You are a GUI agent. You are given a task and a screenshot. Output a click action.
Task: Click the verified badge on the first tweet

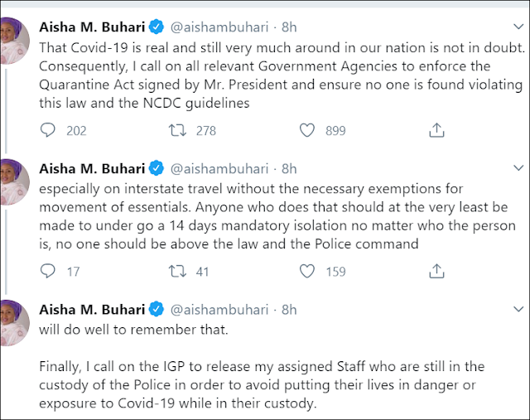click(x=156, y=27)
